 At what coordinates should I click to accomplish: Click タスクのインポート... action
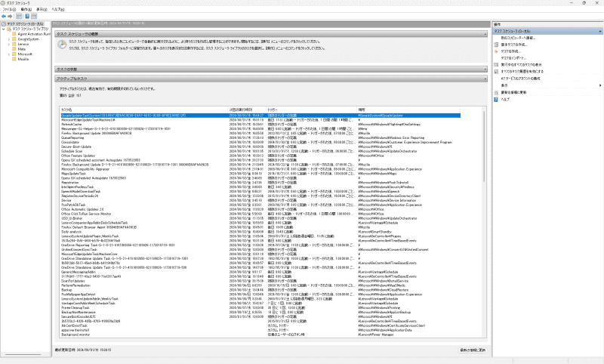coord(513,58)
